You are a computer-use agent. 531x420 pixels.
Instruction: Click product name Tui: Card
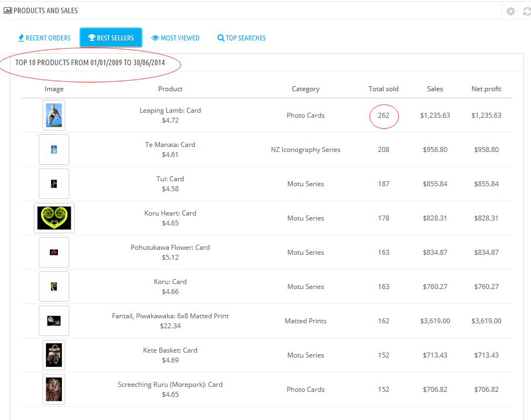click(x=170, y=179)
